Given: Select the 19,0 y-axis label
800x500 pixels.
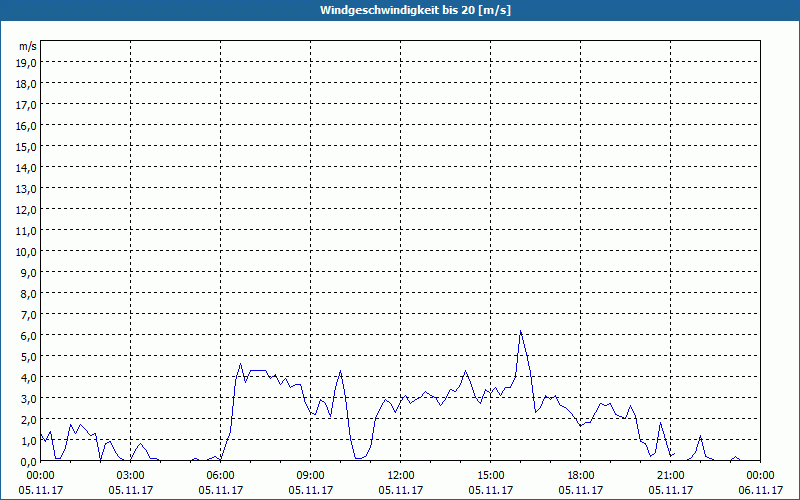Looking at the screenshot, I should [27, 63].
